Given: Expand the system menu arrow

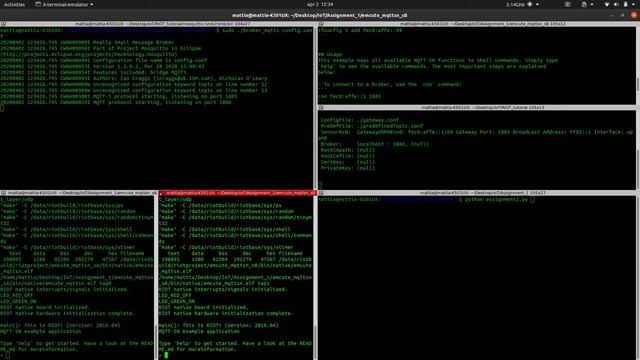Looking at the screenshot, I should pyautogui.click(x=633, y=4).
